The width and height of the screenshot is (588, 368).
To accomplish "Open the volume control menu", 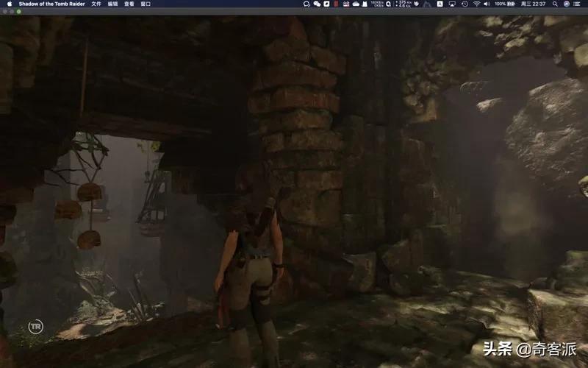I will 487,4.
